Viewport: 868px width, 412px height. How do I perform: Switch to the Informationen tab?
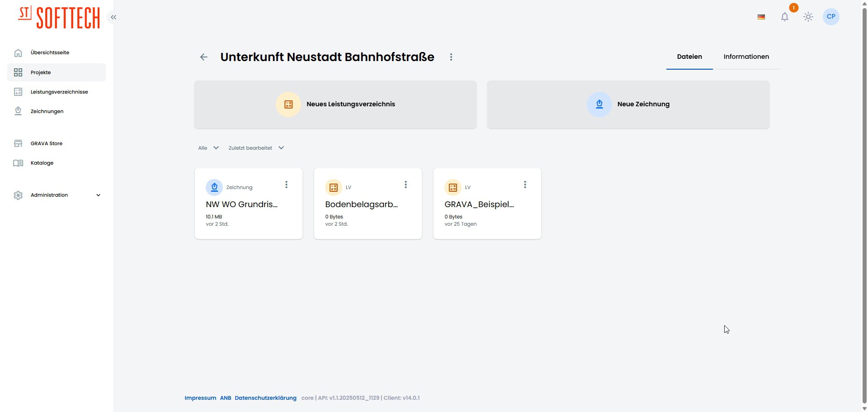746,57
